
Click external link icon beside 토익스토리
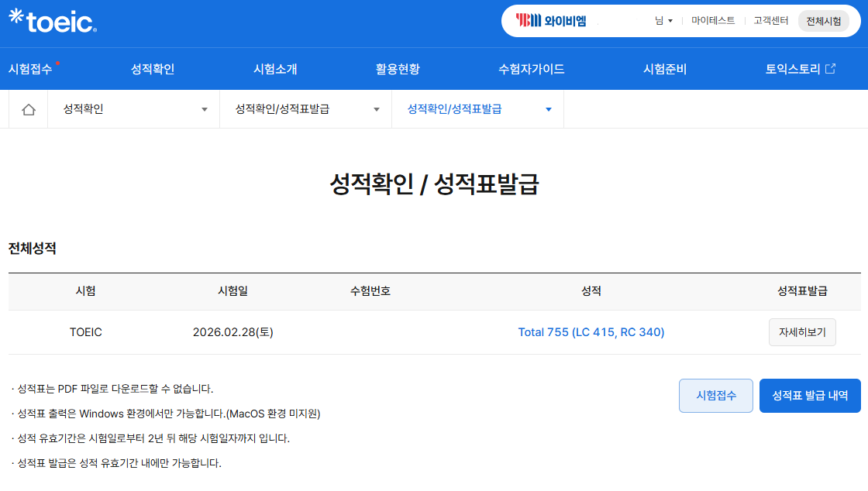pyautogui.click(x=830, y=69)
